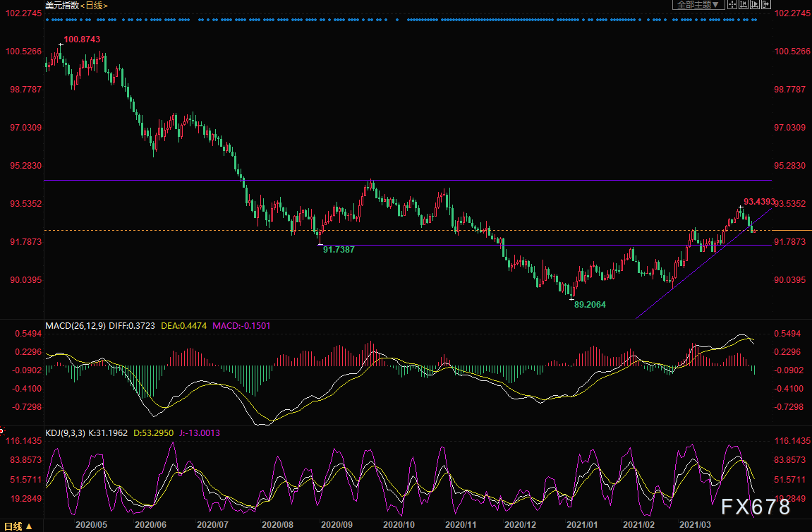Click the shift-chart-right arrow icon
The height and width of the screenshot is (532, 812).
[x=766, y=5]
